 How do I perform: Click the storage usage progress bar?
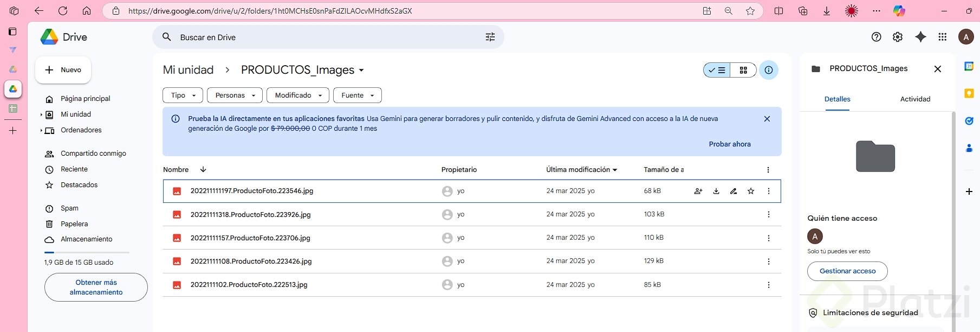coord(87,253)
